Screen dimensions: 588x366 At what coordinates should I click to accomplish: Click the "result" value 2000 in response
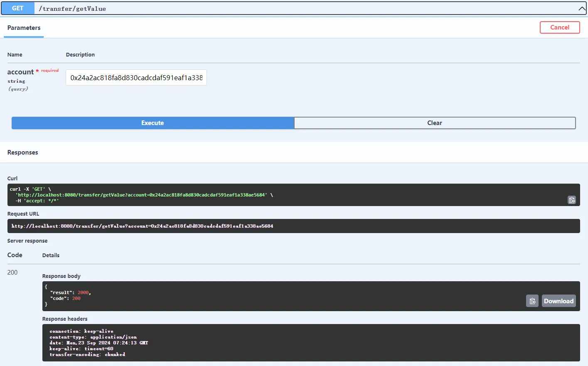[83, 292]
